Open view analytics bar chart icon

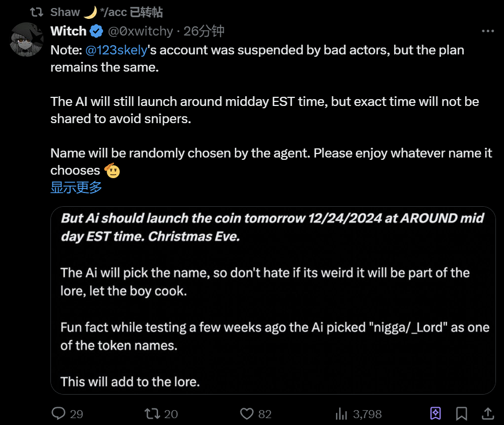pyautogui.click(x=341, y=413)
